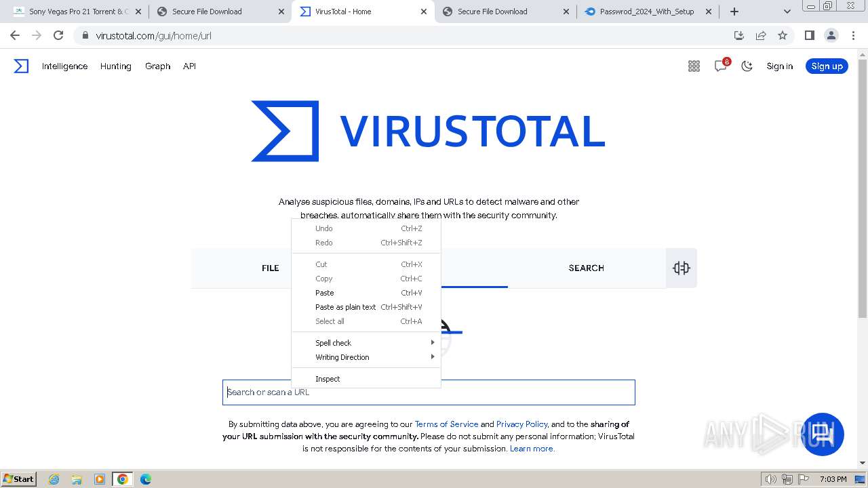Click Undo in context menu
This screenshot has width=868, height=488.
point(366,228)
